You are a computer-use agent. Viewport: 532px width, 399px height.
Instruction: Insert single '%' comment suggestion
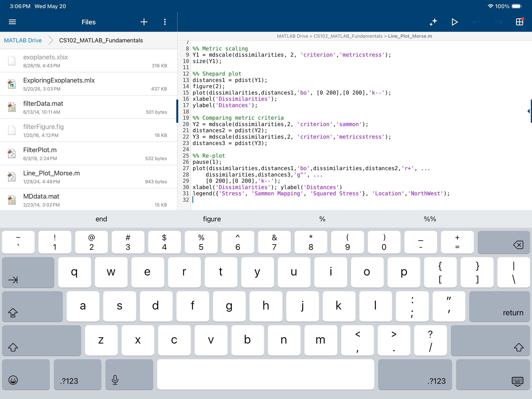tap(322, 219)
